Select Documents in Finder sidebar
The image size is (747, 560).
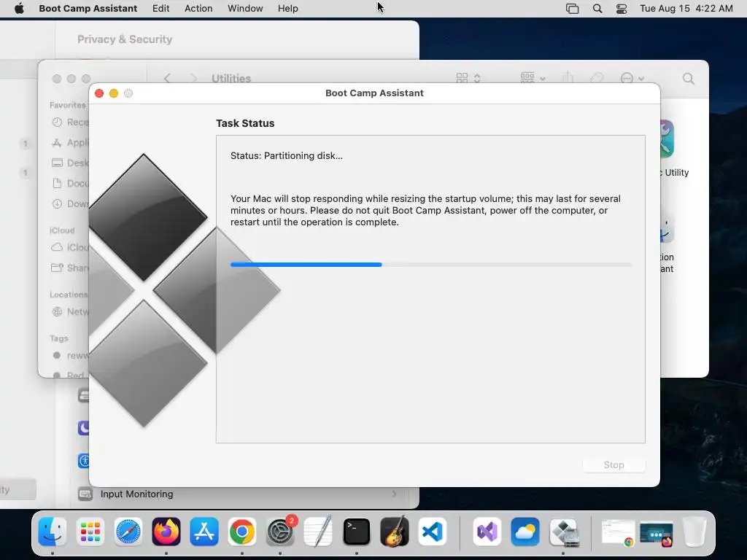pyautogui.click(x=70, y=183)
